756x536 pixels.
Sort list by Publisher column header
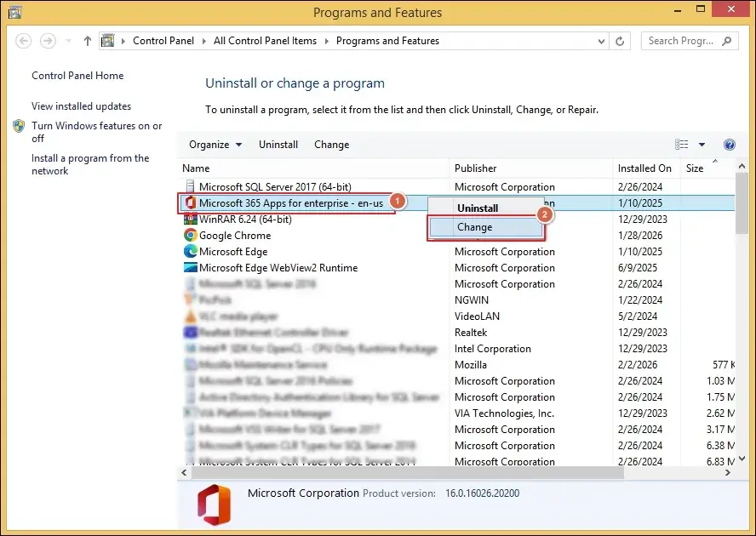[476, 168]
